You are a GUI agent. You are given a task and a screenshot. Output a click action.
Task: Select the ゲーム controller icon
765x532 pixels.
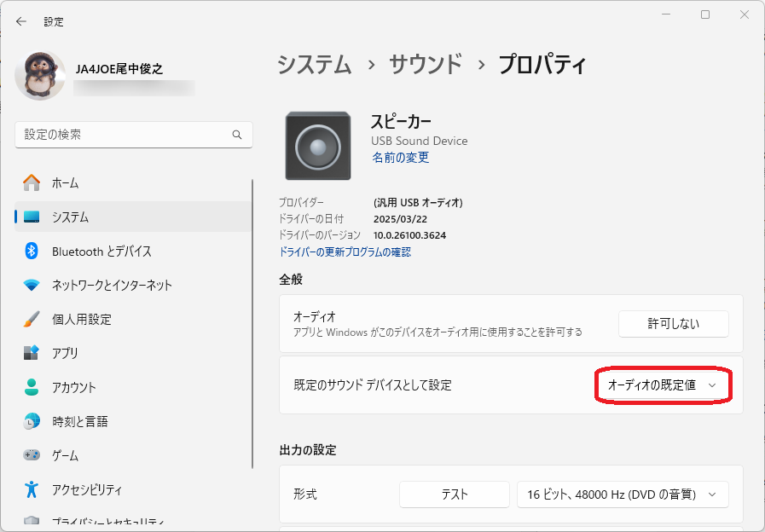coord(32,455)
